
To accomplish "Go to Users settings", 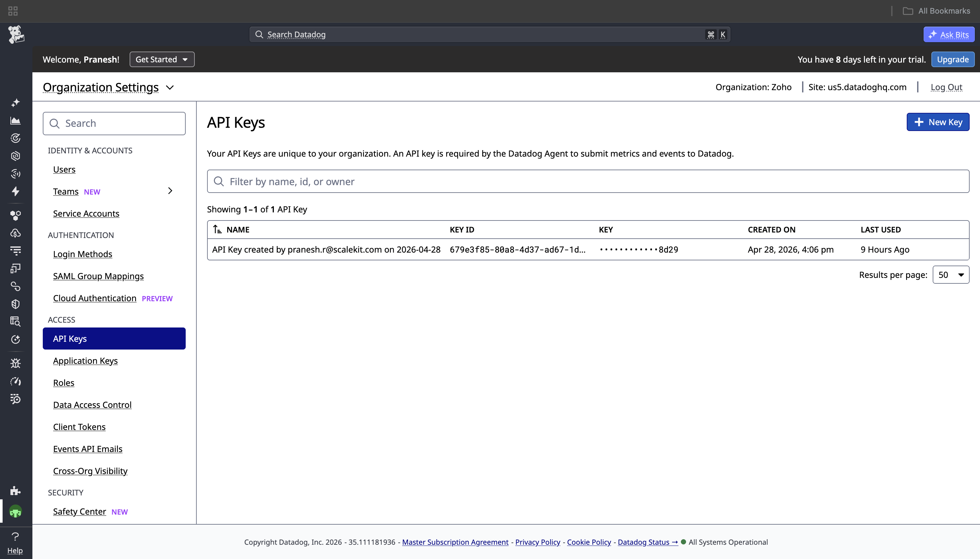I will [x=64, y=169].
